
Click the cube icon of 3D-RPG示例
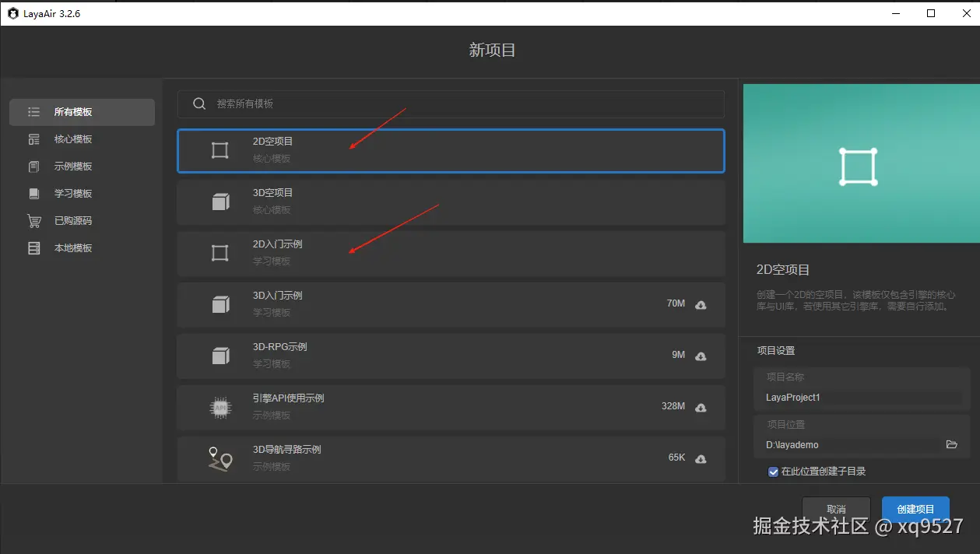(x=220, y=356)
